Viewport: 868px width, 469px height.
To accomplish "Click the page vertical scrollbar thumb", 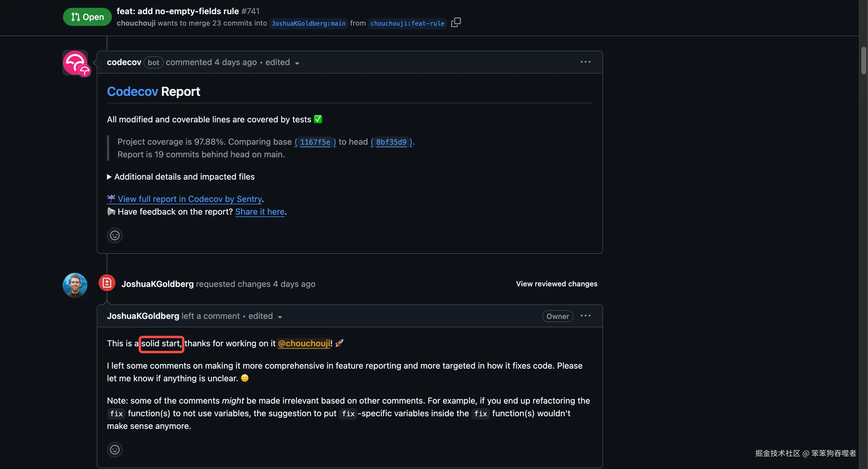I will 863,61.
